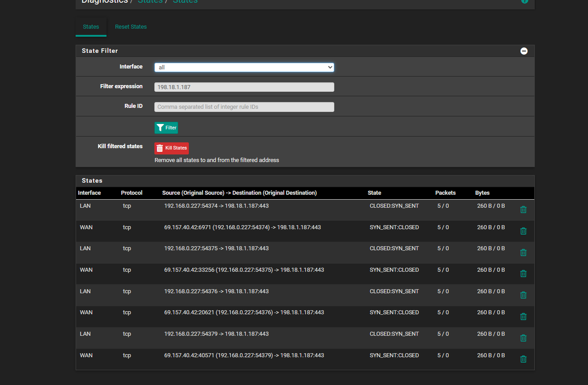Delete state WAN 69.157.40.42:6971
588x385 pixels.
523,231
